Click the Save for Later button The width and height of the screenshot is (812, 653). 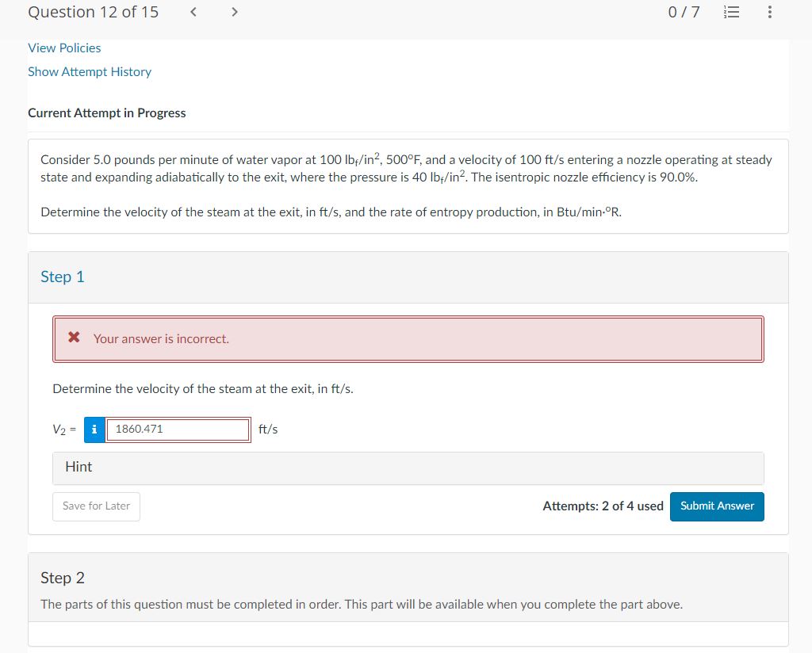coord(96,506)
